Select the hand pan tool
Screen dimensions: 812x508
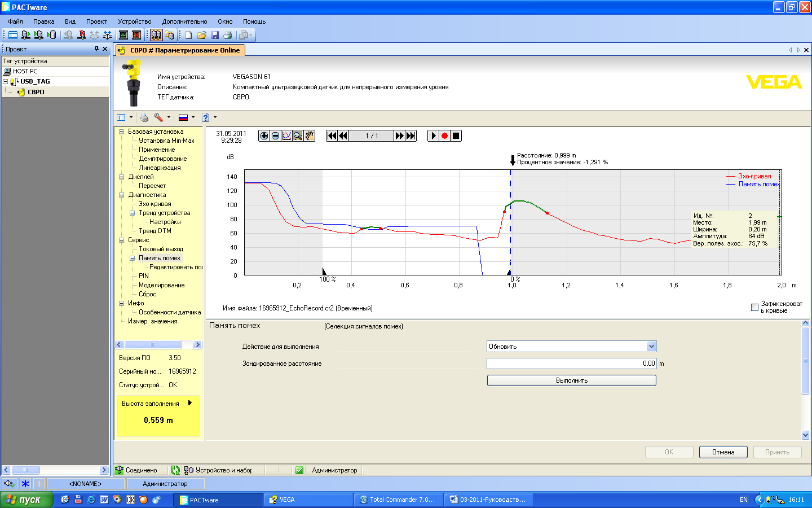[x=309, y=135]
